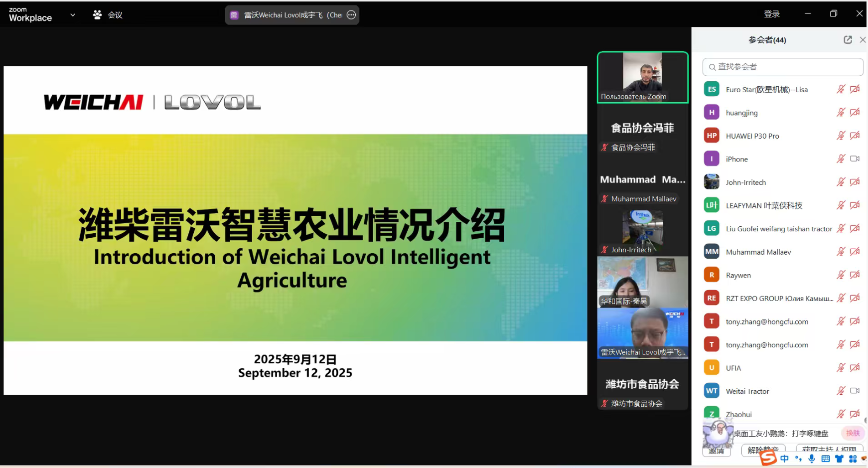
Task: Click the 邀请 invite button
Action: (x=717, y=451)
